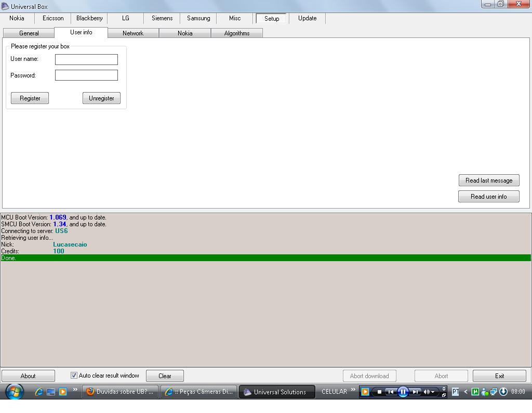Select the Setup tab

click(271, 19)
